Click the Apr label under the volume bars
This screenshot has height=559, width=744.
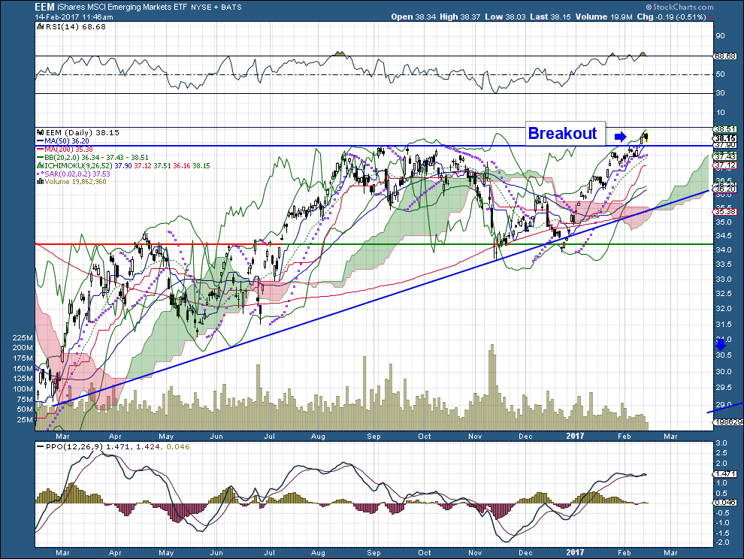[x=115, y=436]
